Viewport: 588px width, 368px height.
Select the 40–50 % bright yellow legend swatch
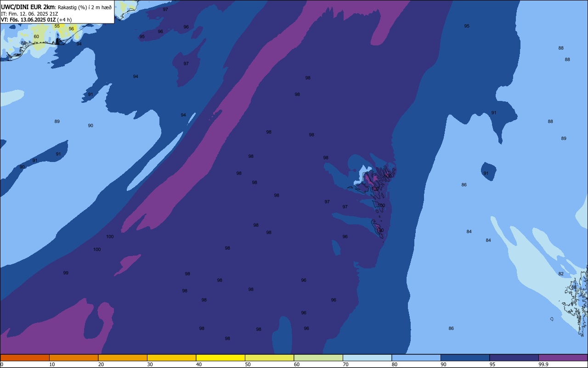(220, 357)
